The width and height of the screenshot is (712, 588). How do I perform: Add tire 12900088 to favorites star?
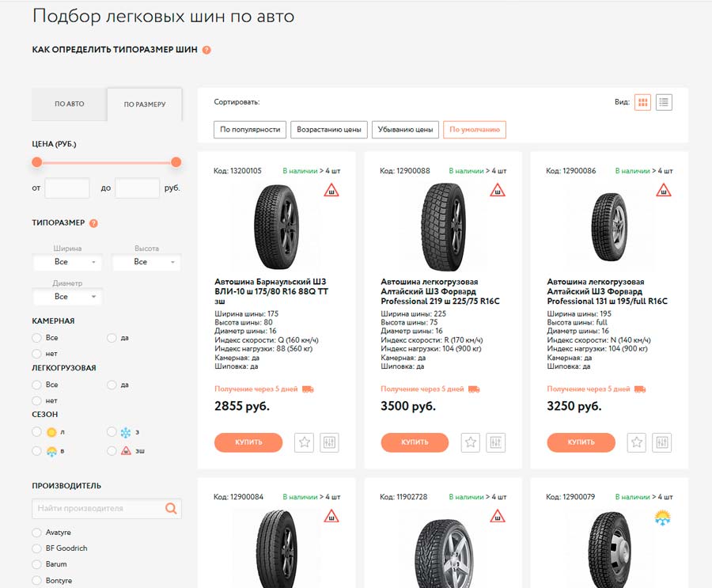[x=471, y=442]
